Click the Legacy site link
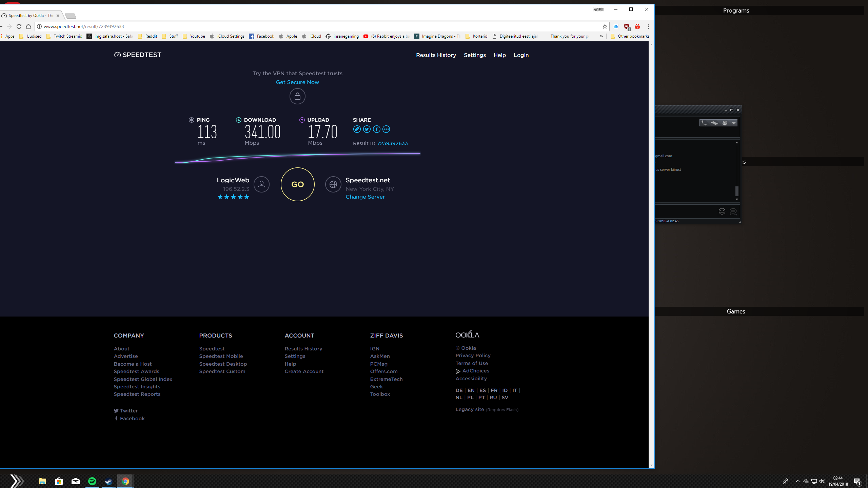This screenshot has width=868, height=488. tap(470, 409)
